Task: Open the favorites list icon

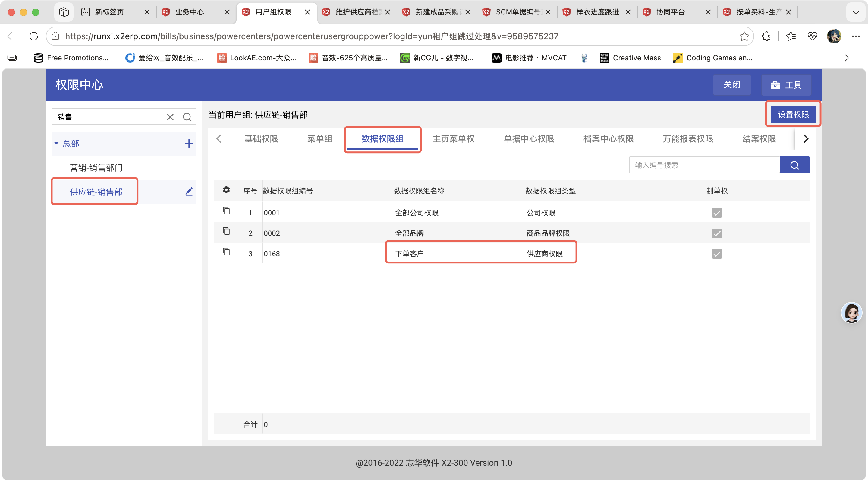Action: [x=791, y=36]
